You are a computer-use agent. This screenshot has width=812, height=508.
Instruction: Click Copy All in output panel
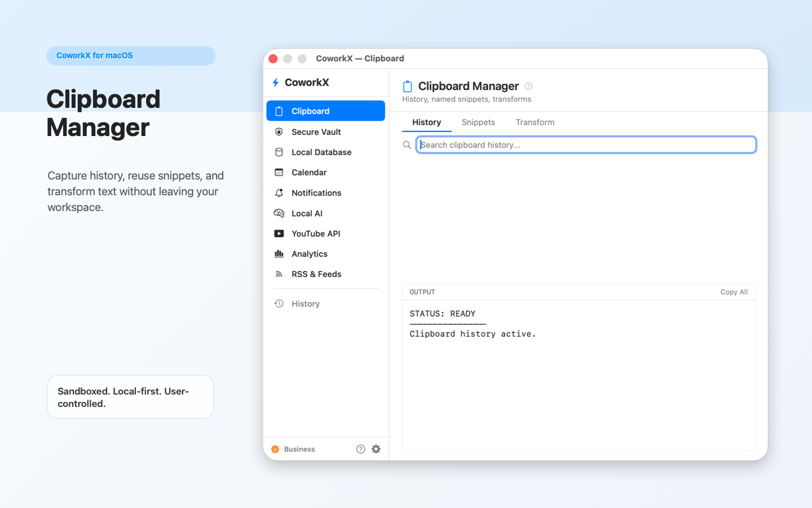(734, 292)
